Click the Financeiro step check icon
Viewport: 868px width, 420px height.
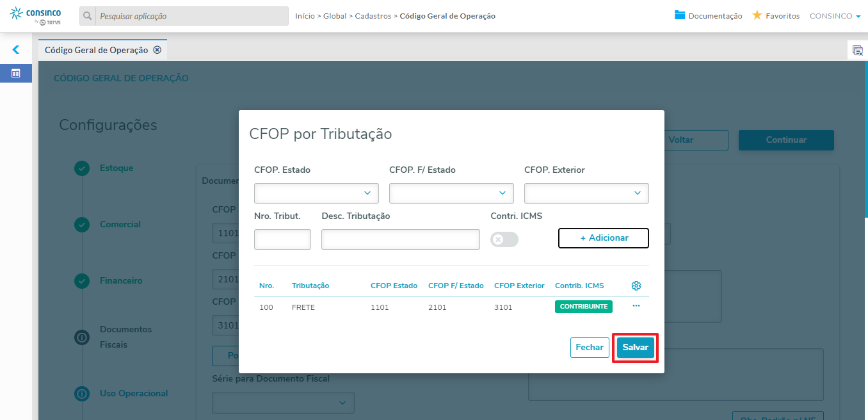[82, 281]
